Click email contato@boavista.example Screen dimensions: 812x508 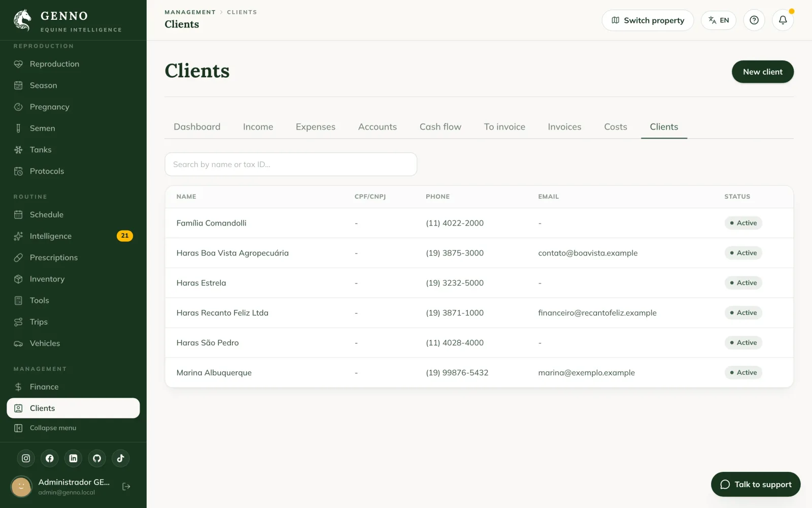click(588, 253)
